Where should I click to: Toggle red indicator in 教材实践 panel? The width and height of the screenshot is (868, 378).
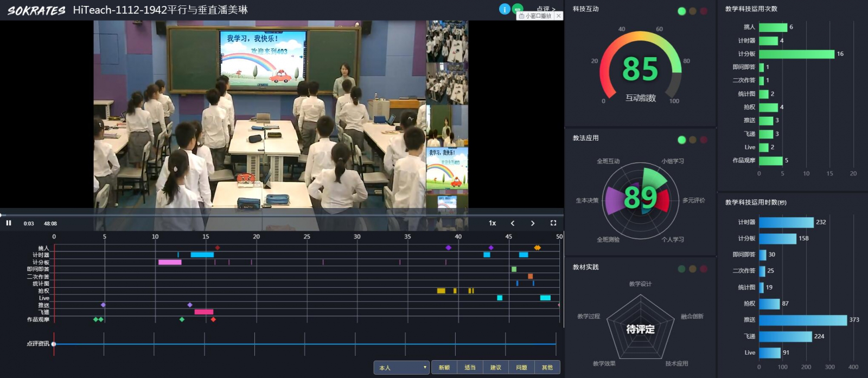[x=704, y=269]
